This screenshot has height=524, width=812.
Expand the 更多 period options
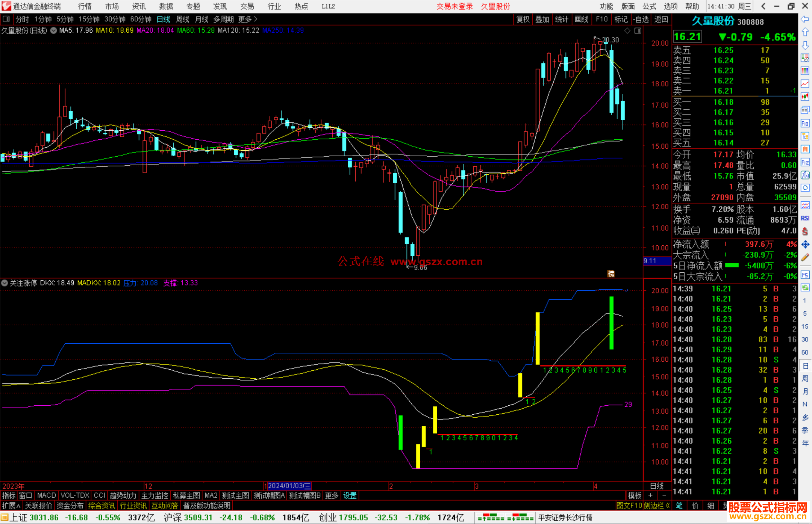247,19
